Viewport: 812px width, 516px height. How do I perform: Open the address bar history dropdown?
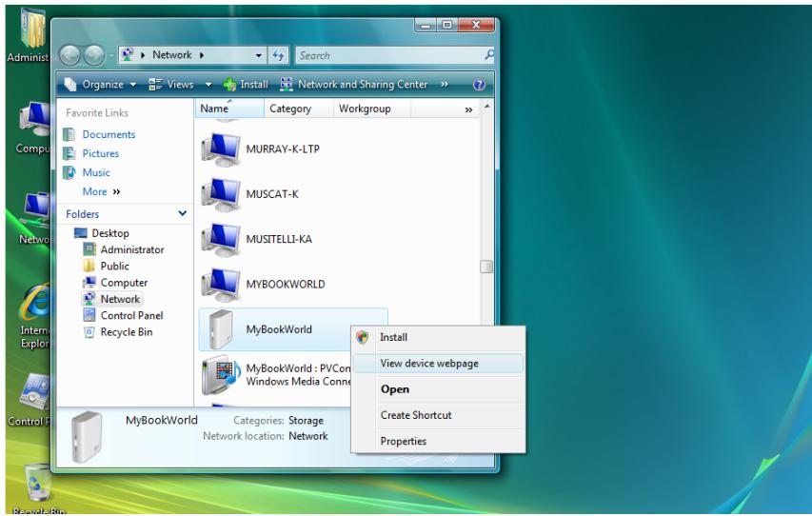258,55
